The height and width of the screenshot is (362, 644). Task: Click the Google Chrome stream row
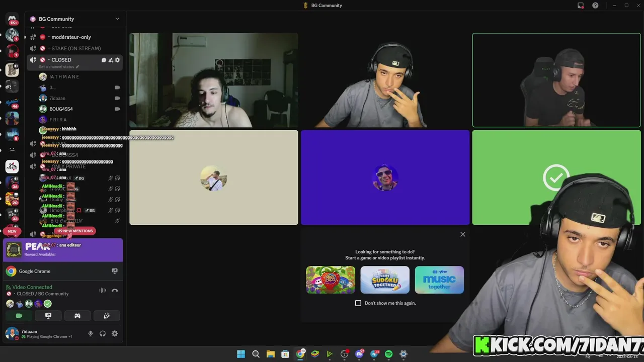click(x=63, y=271)
